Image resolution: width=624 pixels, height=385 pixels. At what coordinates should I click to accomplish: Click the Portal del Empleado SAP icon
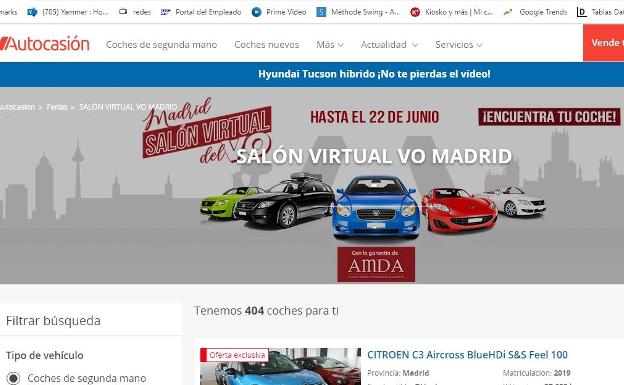[165, 12]
